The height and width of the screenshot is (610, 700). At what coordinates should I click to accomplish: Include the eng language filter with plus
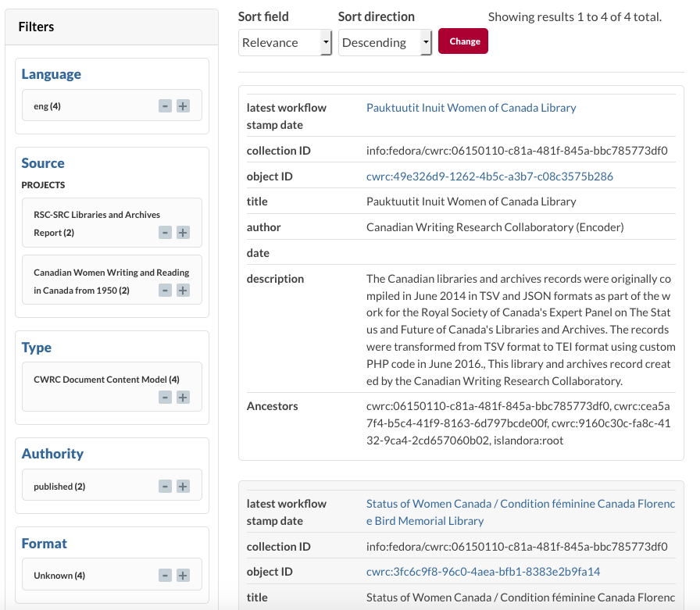[183, 106]
